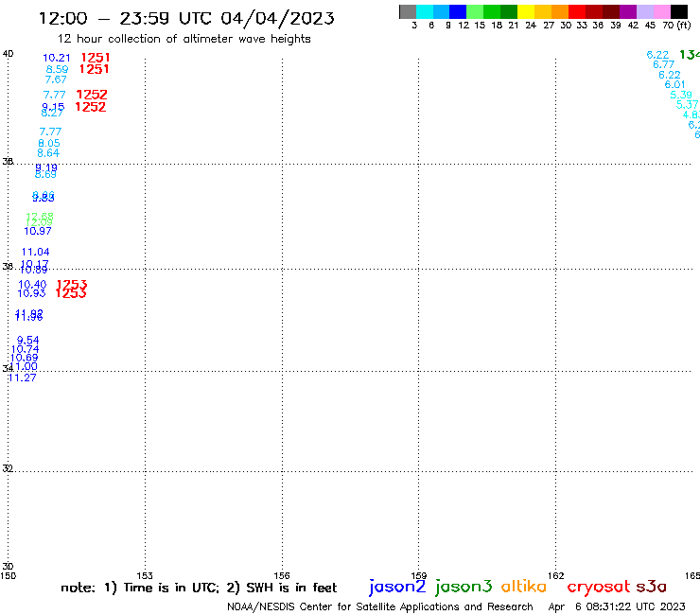The height and width of the screenshot is (615, 700).
Task: Click the longitude axis label 150
Action: coord(8,575)
